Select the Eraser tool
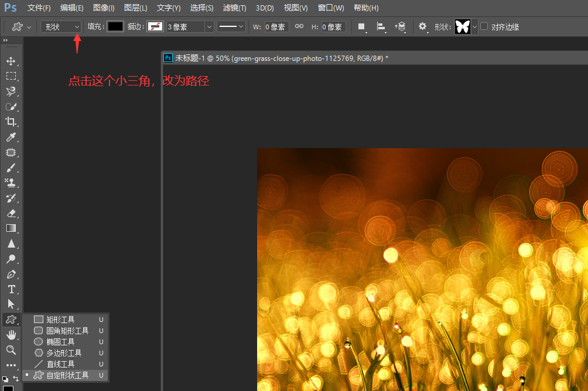This screenshot has width=588, height=391. coord(11,213)
